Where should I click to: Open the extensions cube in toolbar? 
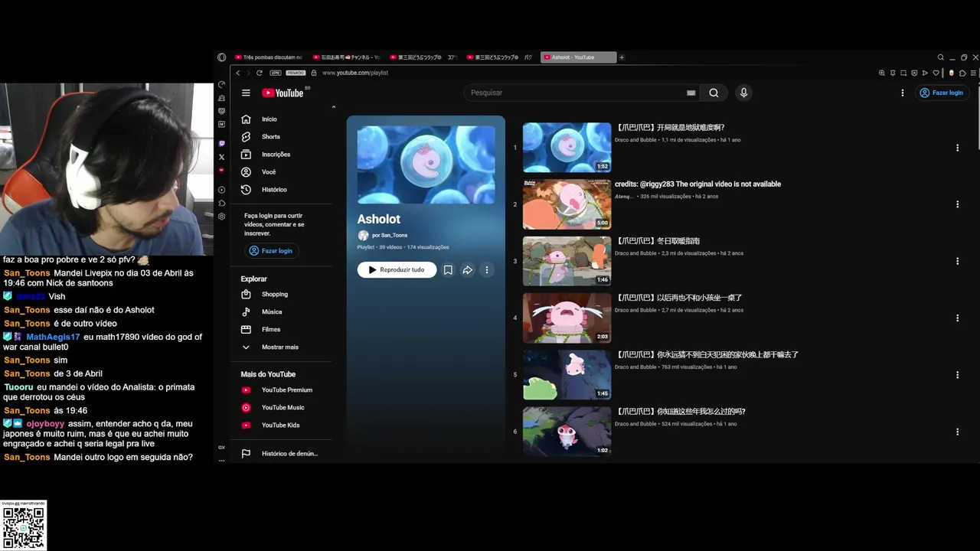pos(962,73)
